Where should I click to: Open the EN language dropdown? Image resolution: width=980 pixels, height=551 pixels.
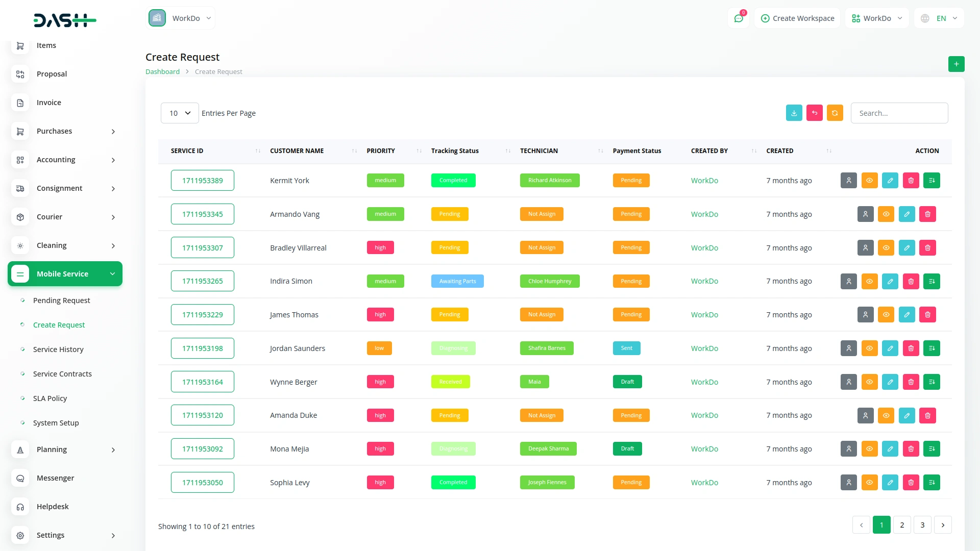coord(940,18)
